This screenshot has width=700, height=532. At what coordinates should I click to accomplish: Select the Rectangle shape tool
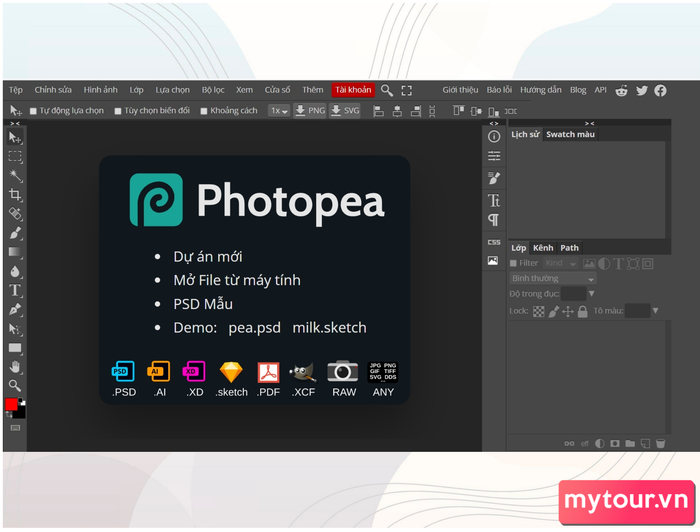(15, 348)
